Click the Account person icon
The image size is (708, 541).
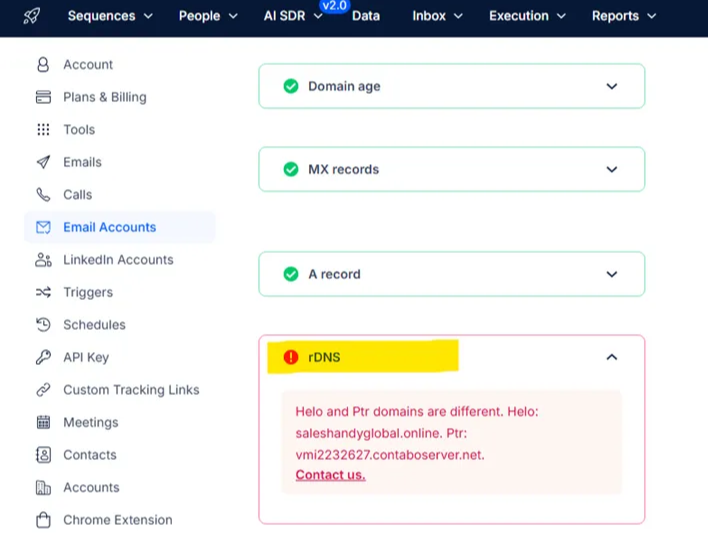click(x=43, y=65)
